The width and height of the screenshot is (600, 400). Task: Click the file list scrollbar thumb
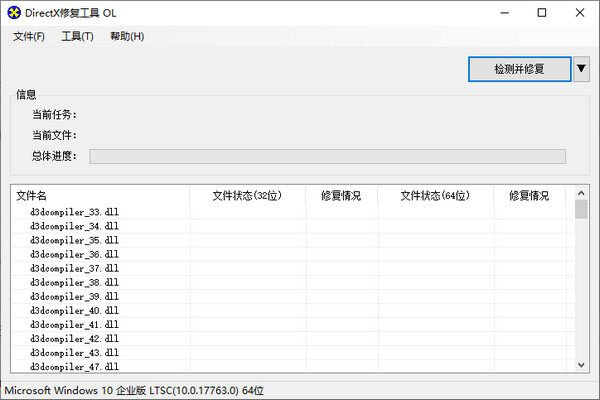click(x=581, y=209)
